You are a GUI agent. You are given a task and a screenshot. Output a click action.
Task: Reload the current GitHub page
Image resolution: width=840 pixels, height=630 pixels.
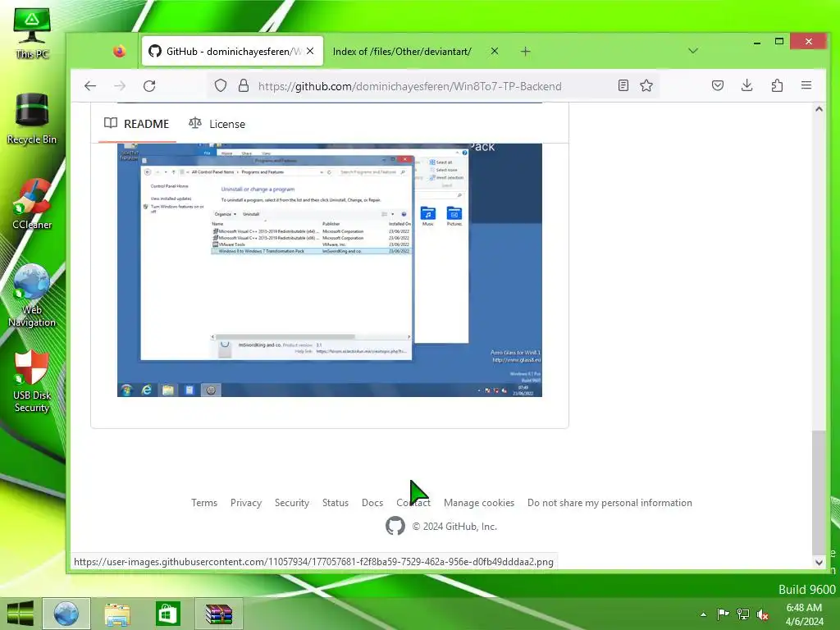click(149, 85)
